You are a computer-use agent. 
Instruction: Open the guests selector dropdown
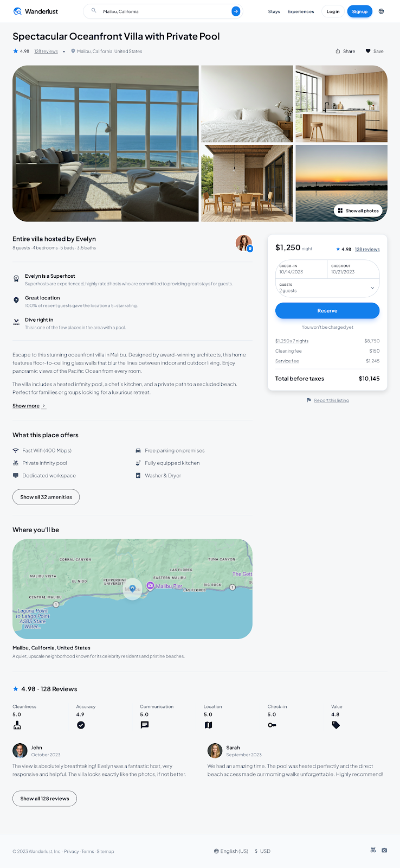(x=327, y=288)
